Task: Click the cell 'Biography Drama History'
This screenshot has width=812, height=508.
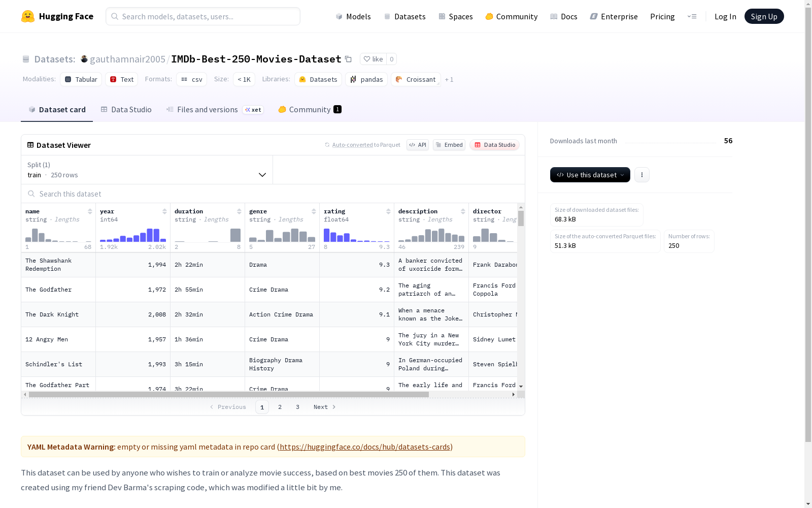Action: point(282,364)
